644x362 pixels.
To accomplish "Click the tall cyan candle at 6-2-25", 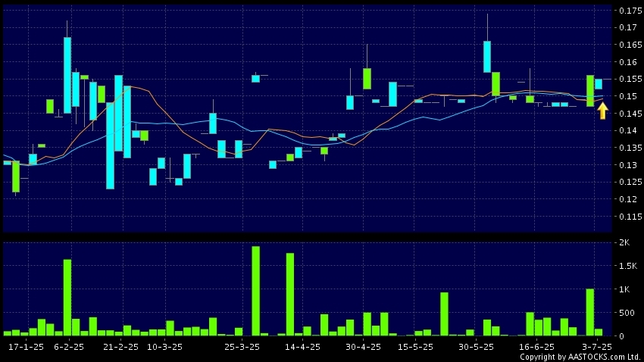I will click(x=67, y=75).
